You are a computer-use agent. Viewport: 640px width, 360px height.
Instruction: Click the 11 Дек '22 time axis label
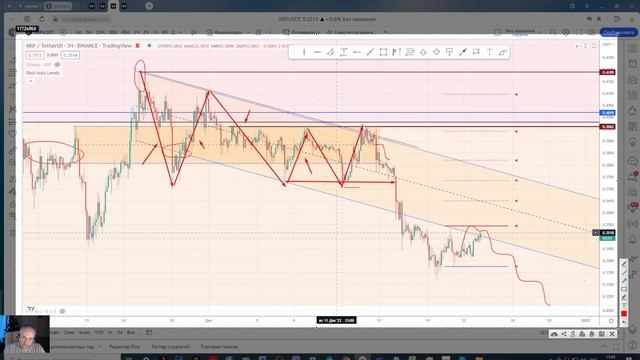[x=336, y=320]
